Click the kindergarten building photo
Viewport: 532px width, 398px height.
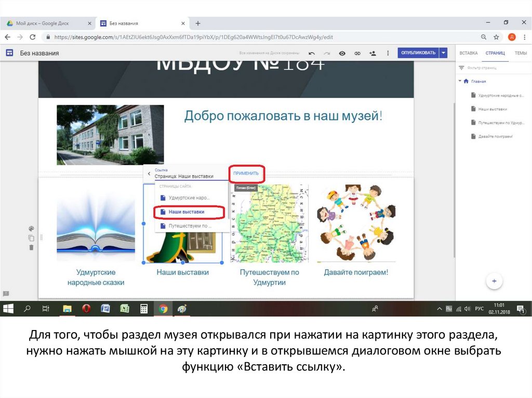pos(110,135)
